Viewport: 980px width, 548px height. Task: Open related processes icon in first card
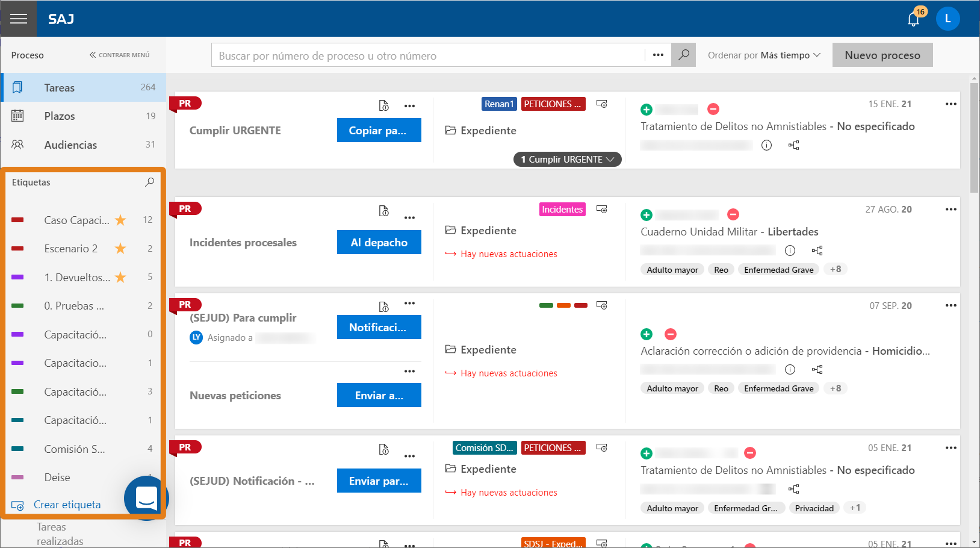[x=793, y=145]
